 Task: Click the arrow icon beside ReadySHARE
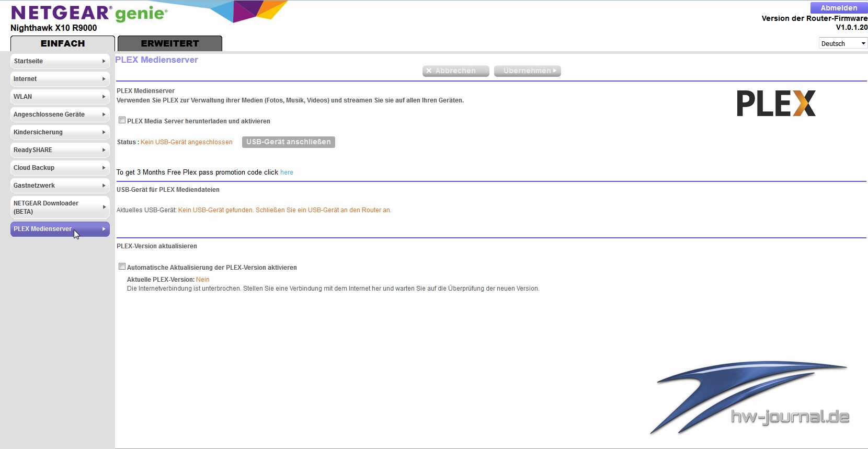[x=104, y=150]
